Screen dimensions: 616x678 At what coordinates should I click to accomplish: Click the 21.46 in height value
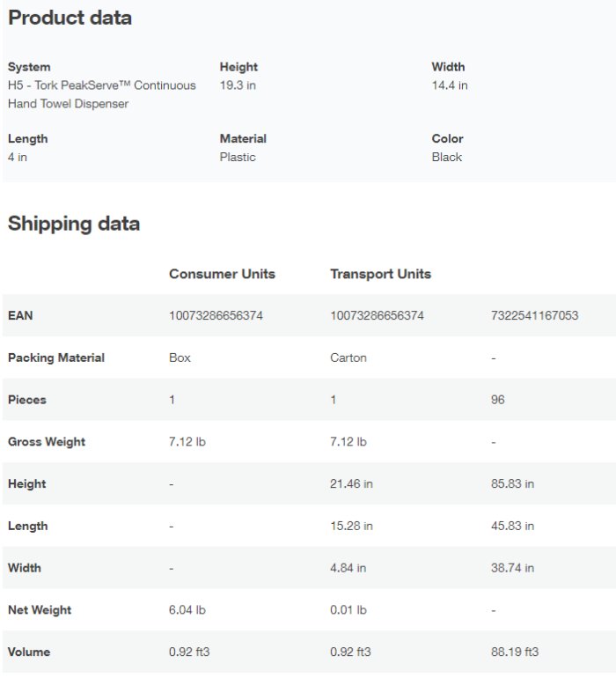pos(351,483)
